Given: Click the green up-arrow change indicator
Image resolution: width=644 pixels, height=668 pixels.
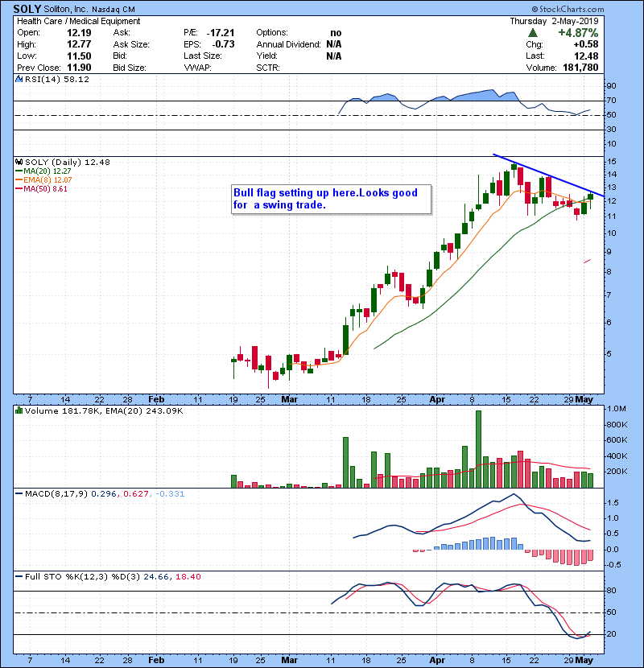Looking at the screenshot, I should (x=532, y=33).
